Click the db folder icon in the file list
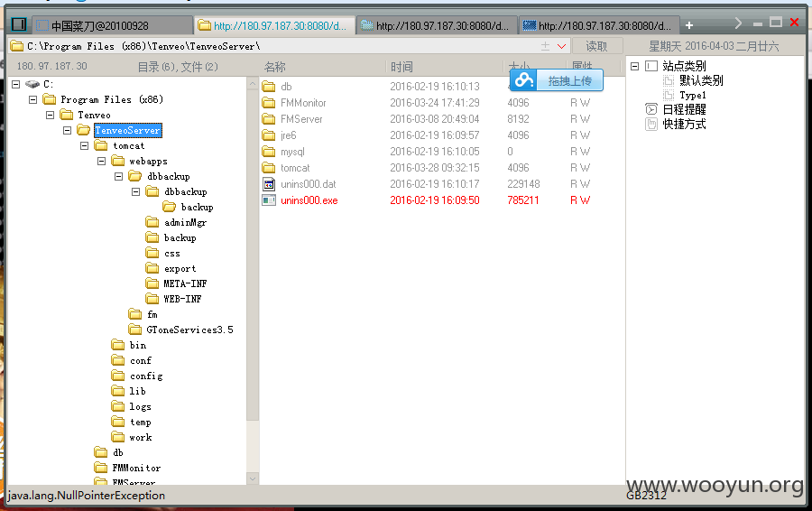 point(269,86)
